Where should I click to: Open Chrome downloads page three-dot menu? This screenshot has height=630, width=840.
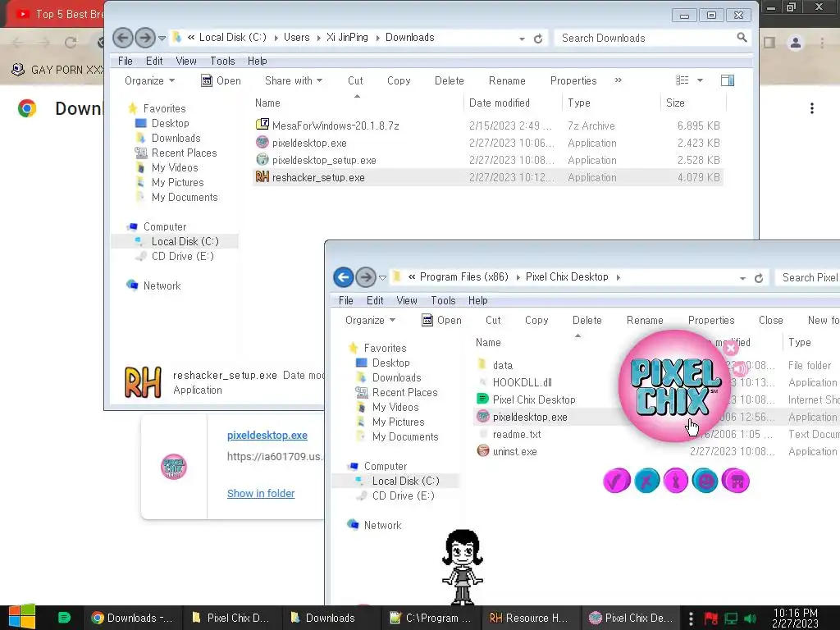pyautogui.click(x=812, y=108)
